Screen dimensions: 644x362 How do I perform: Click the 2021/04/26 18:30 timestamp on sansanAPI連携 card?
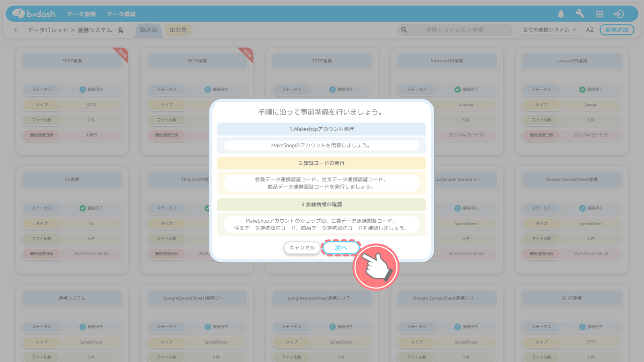coord(591,135)
